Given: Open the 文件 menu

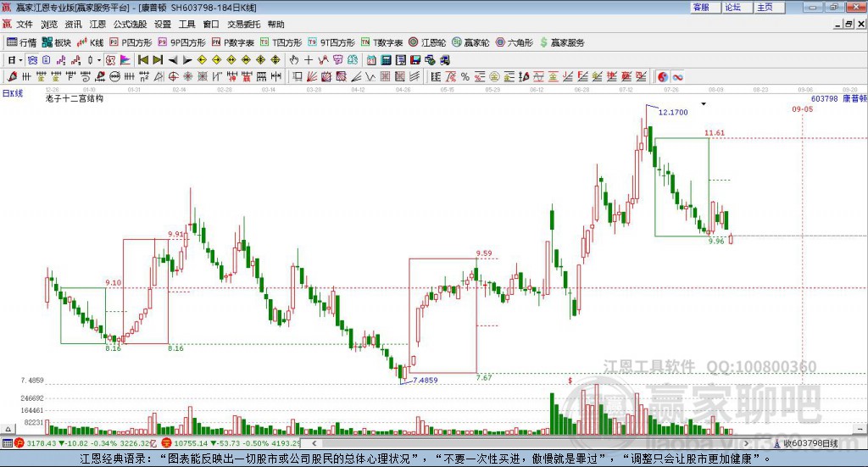Looking at the screenshot, I should point(25,25).
